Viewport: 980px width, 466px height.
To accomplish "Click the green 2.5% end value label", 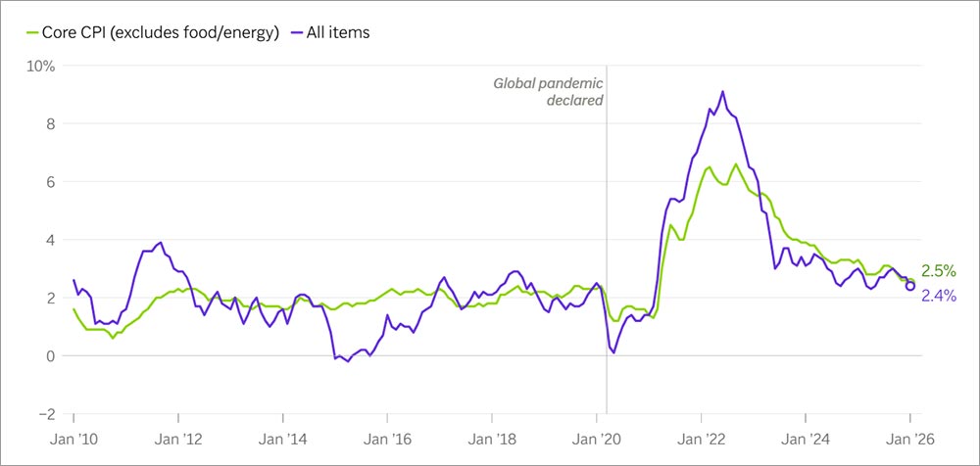I will click(938, 271).
